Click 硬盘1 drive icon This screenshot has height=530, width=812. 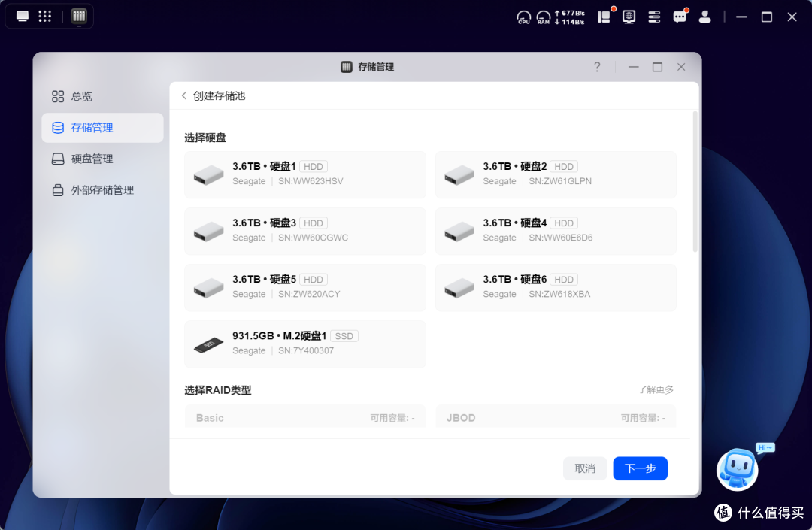tap(208, 175)
